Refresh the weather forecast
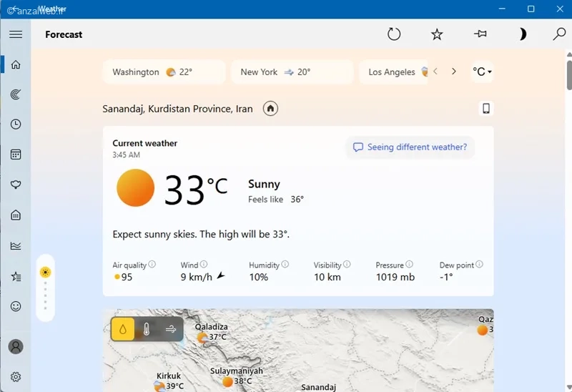This screenshot has height=392, width=572. (394, 34)
